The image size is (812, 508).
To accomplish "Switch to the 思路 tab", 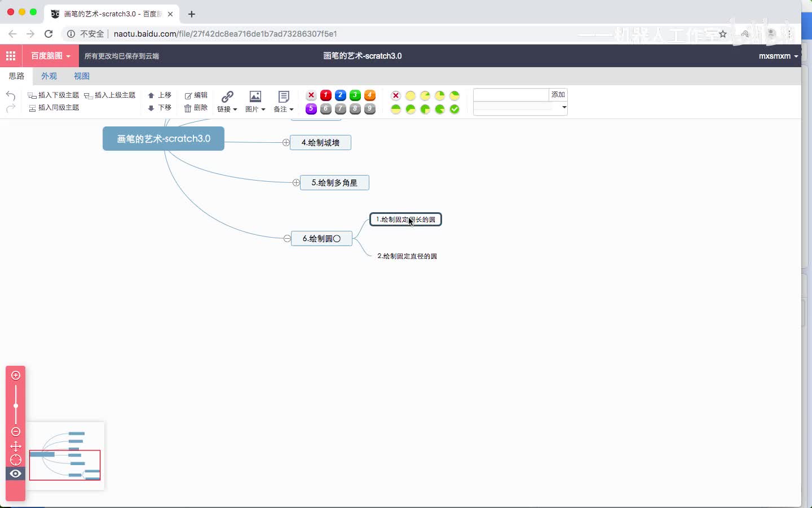I will (16, 76).
